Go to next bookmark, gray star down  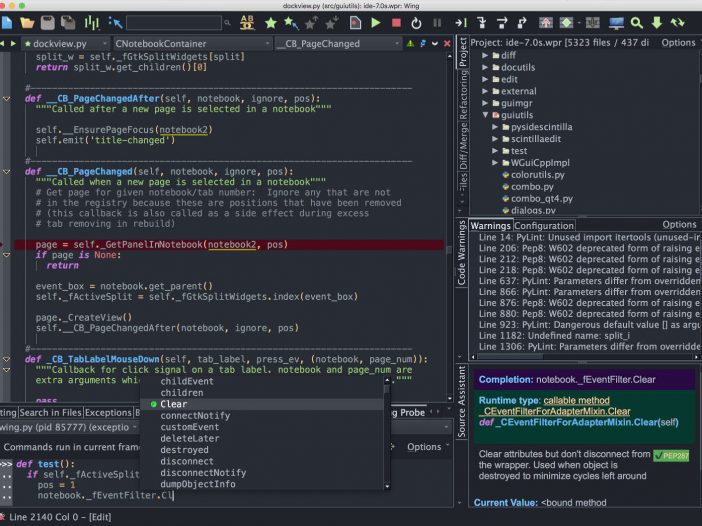332,23
